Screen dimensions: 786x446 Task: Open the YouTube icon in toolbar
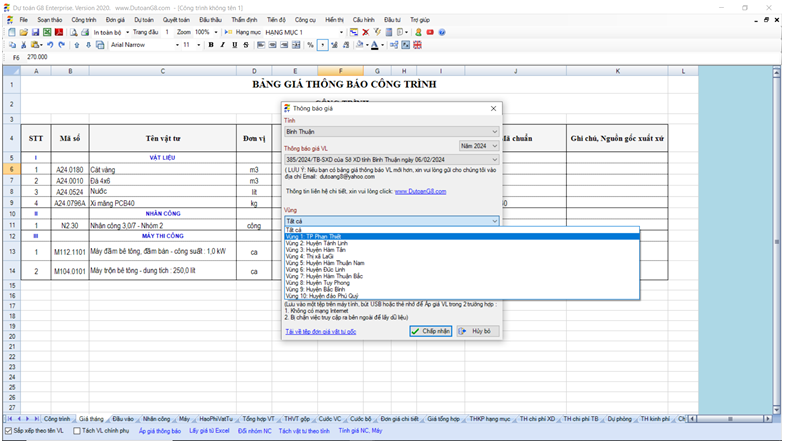pos(430,32)
